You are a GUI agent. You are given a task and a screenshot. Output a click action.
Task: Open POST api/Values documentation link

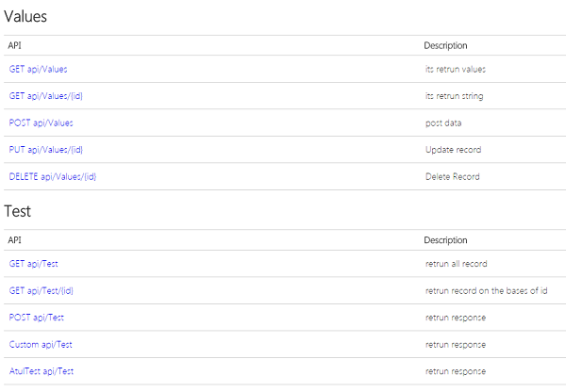pyautogui.click(x=41, y=122)
